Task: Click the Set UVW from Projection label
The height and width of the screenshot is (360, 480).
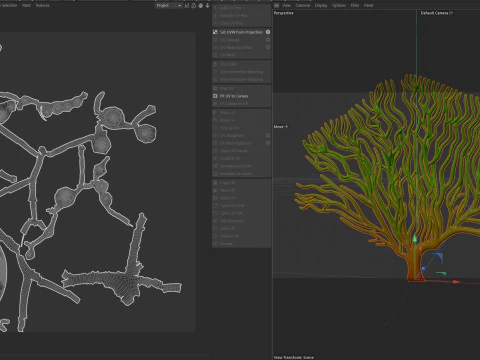Action: pos(241,32)
